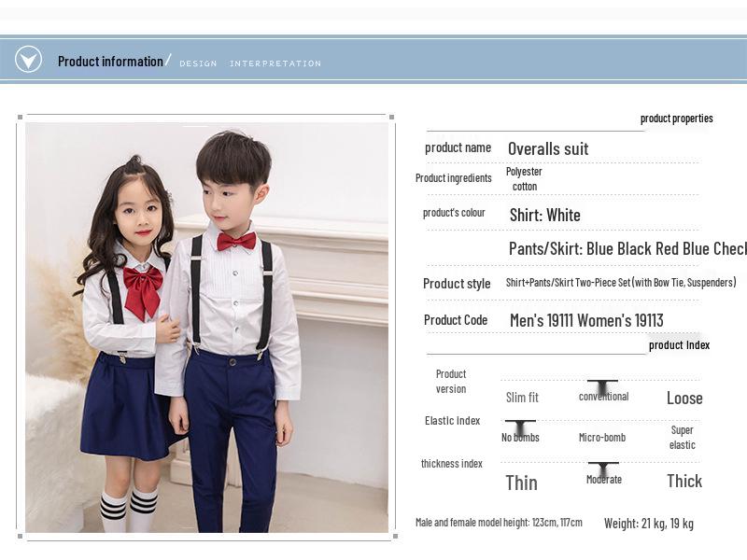Click the indicator marker above "No bombs"
Screen dimensions: 747x560
[520, 427]
